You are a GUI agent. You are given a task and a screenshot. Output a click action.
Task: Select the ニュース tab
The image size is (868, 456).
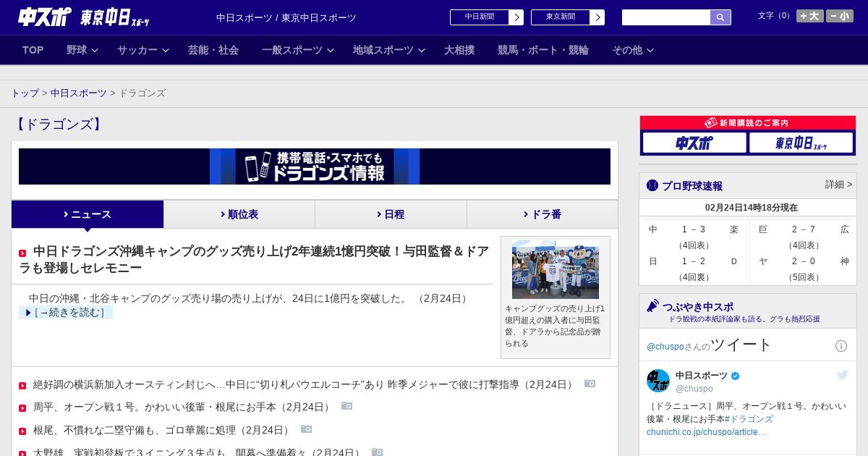point(88,214)
